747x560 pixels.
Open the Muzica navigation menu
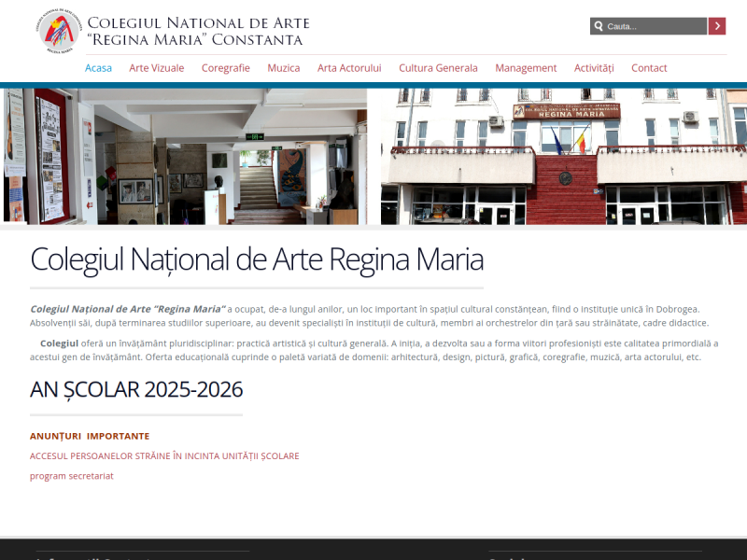point(283,67)
